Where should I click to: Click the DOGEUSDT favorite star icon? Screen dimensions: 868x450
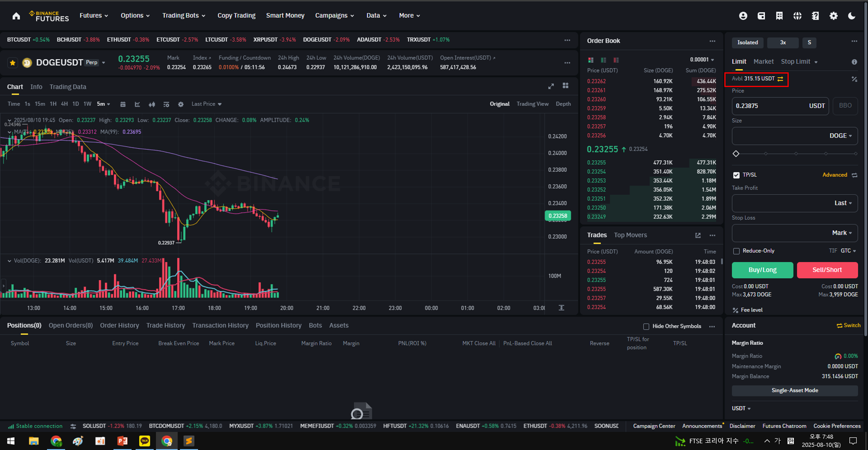13,63
